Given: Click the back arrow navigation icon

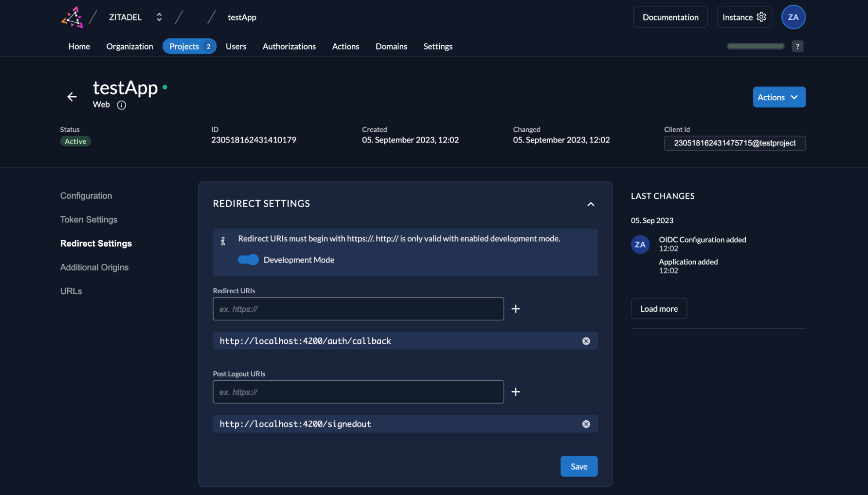Looking at the screenshot, I should (x=71, y=97).
